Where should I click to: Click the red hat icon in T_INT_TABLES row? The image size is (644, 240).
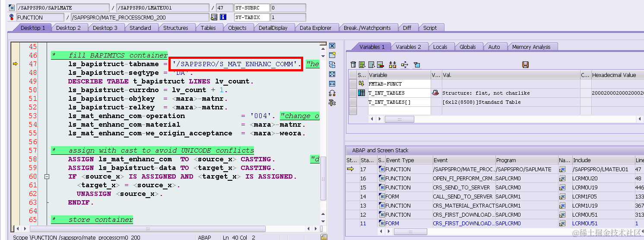pyautogui.click(x=435, y=93)
